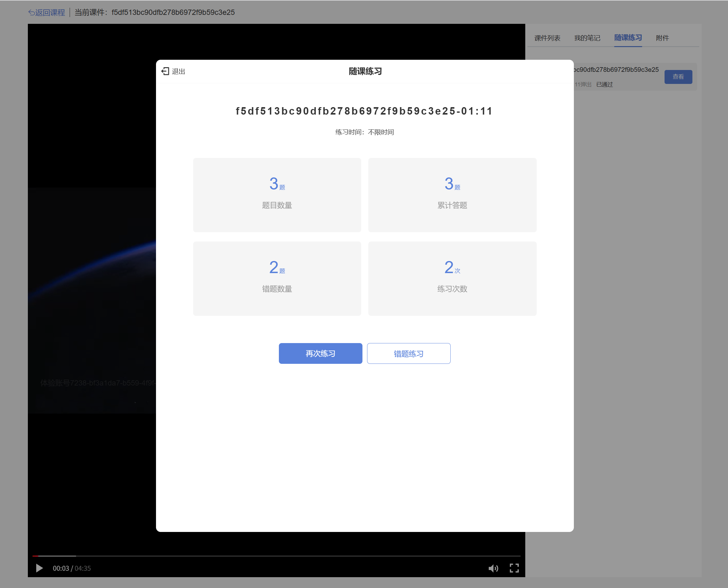The width and height of the screenshot is (728, 588).
Task: Enter fullscreen mode with the fullscreen icon
Action: (x=514, y=568)
